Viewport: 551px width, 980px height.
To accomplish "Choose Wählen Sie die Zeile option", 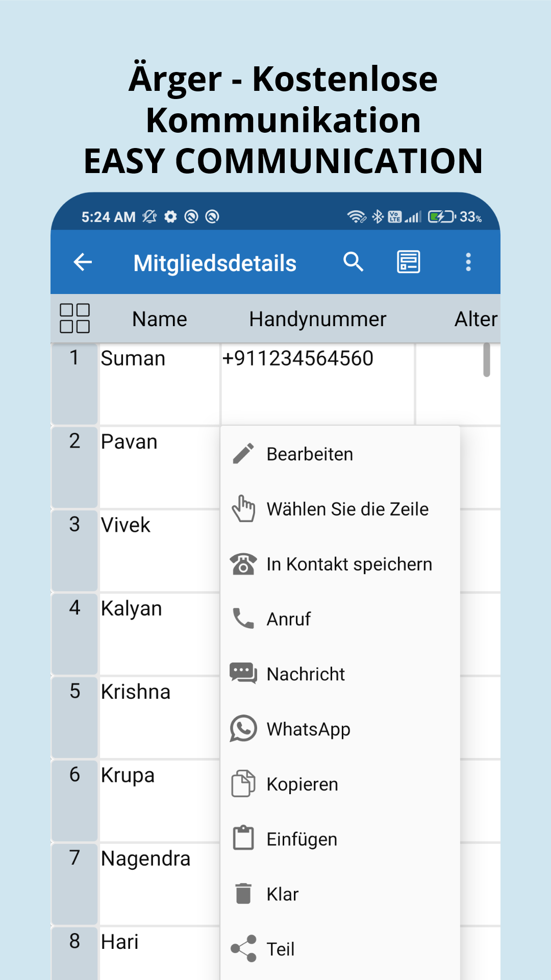I will tap(340, 509).
